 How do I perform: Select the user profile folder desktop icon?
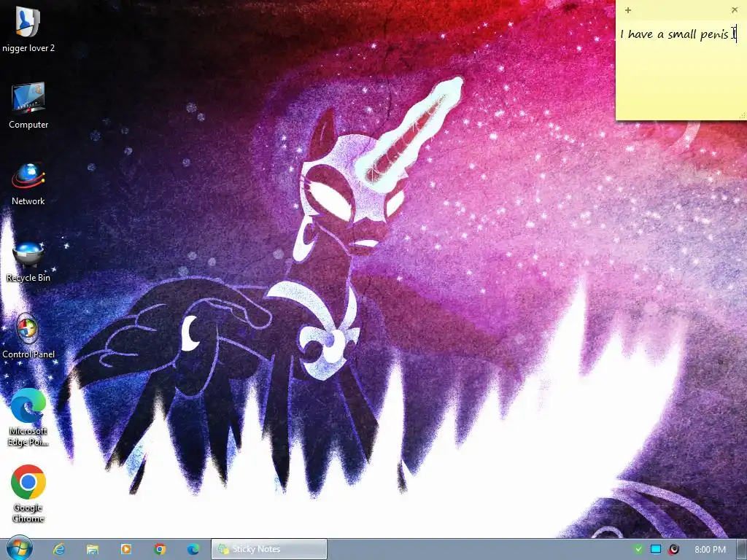[x=28, y=30]
